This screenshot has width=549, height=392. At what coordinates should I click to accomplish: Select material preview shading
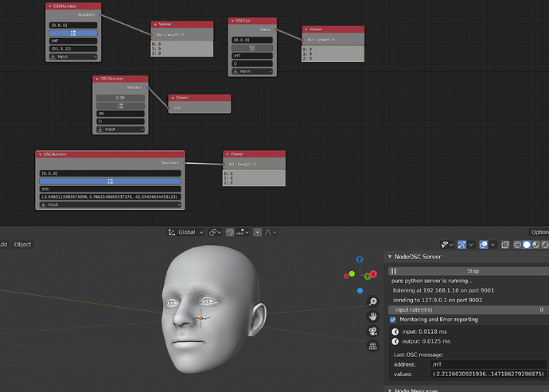(x=535, y=245)
